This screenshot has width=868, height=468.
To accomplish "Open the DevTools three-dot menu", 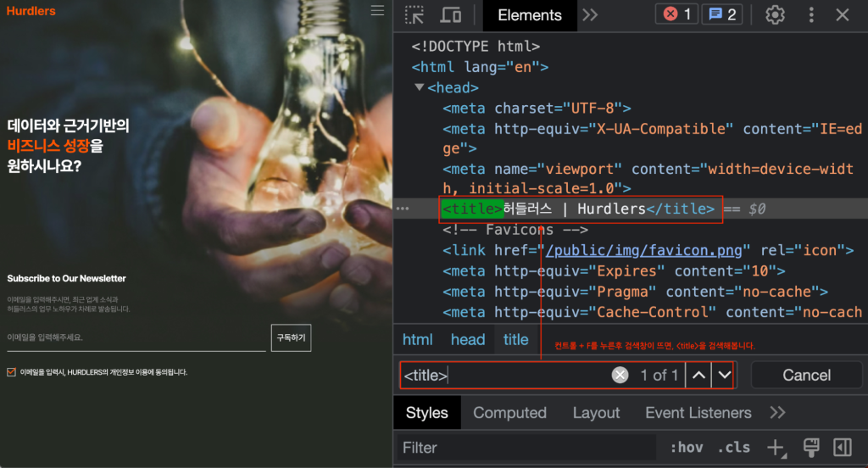I will pos(811,15).
